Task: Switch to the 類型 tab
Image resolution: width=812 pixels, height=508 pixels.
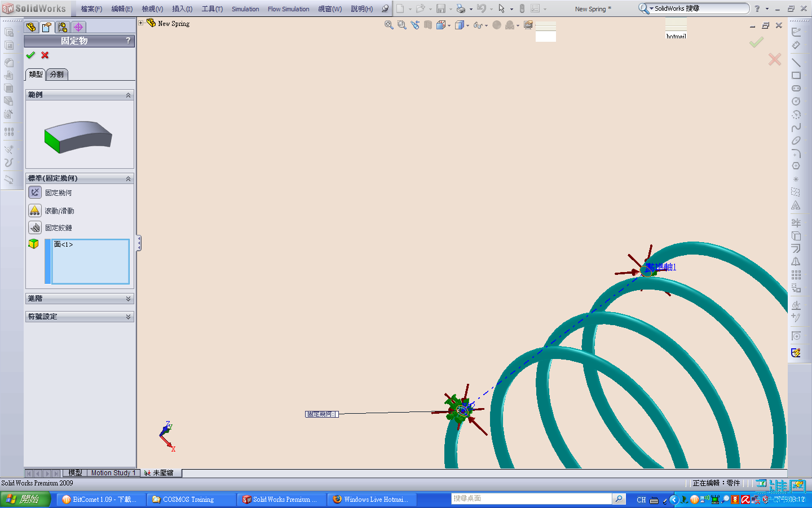Action: (x=36, y=74)
